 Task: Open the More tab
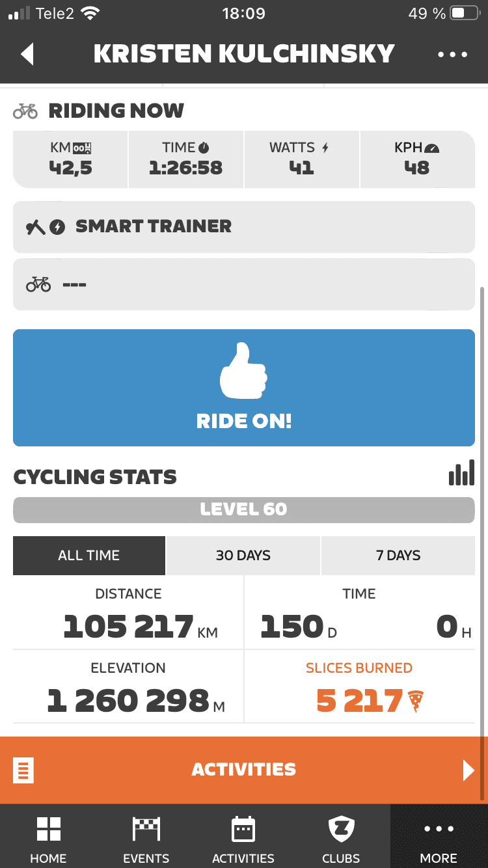click(439, 836)
